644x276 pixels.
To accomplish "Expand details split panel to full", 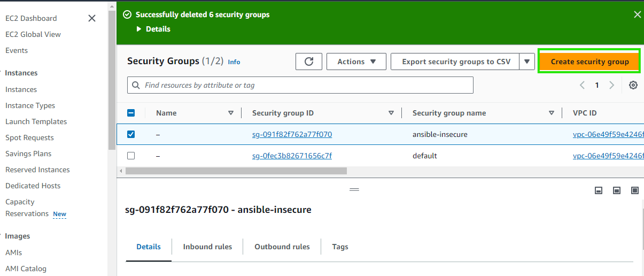I will (x=635, y=190).
